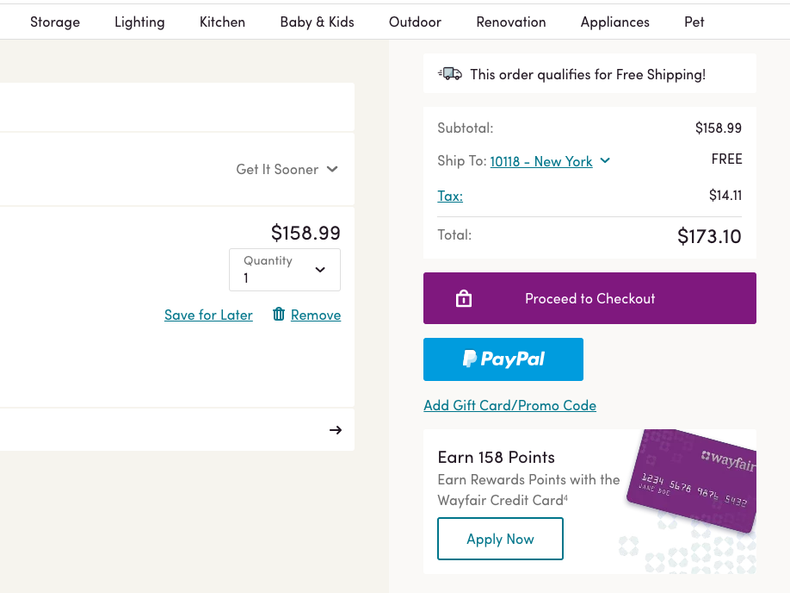Open the Appliances category

615,22
